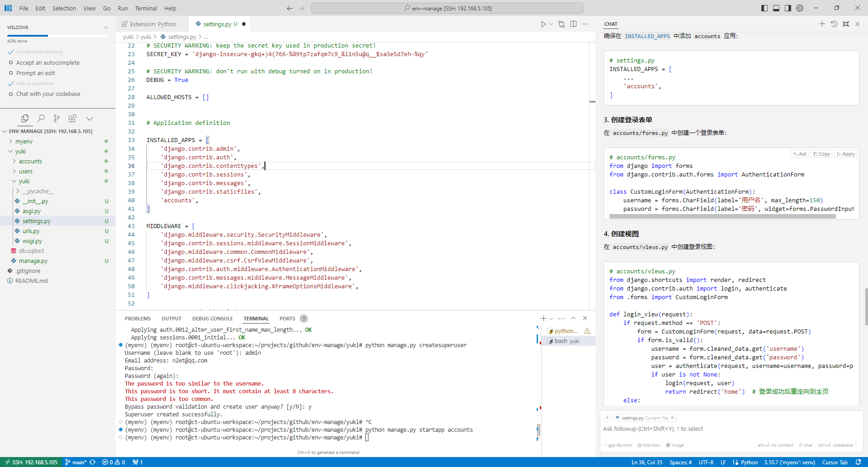Close the chat panel

[858, 24]
